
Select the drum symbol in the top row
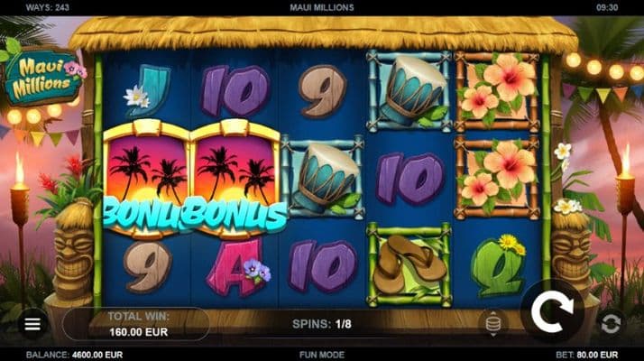click(x=409, y=91)
